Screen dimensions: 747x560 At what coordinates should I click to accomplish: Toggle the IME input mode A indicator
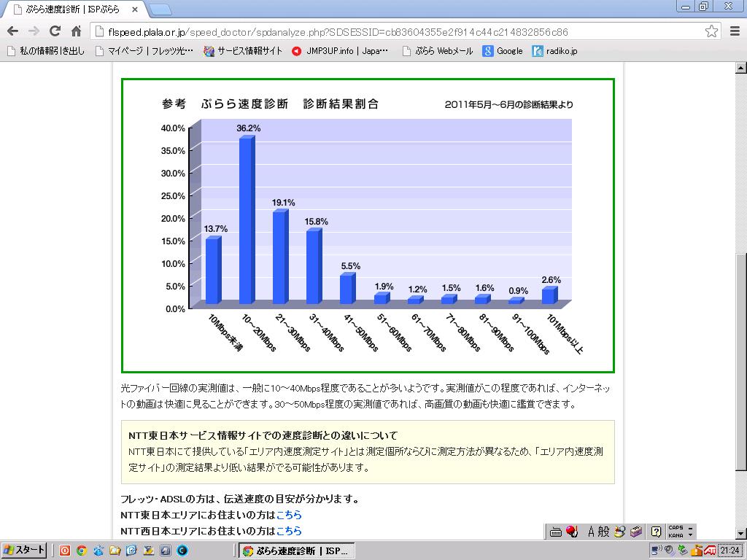[592, 532]
